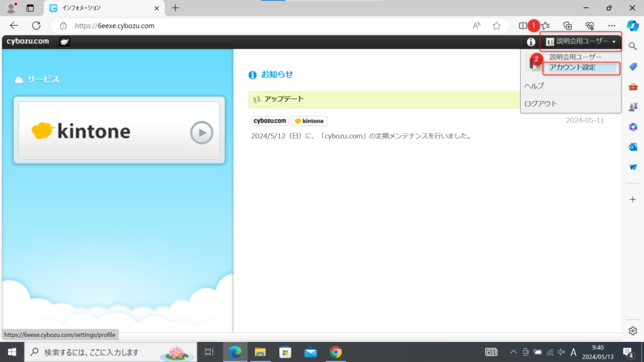Expand the 説明会用ユーザー user dropdown
This screenshot has height=362, width=644.
click(x=580, y=42)
